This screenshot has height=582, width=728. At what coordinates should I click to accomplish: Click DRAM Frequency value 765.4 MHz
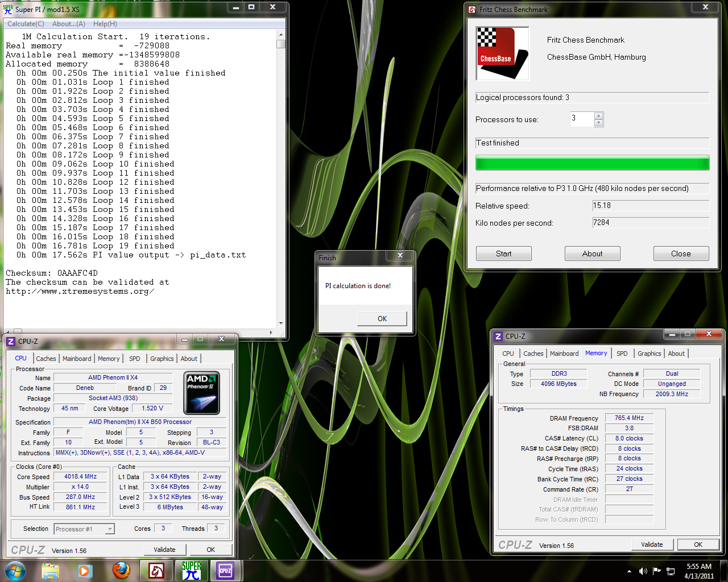click(629, 418)
